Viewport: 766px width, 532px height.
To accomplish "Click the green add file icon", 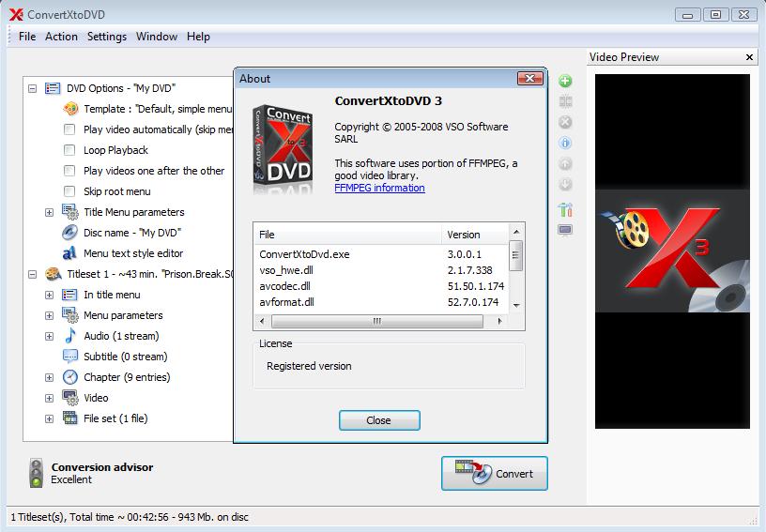I will click(x=565, y=81).
